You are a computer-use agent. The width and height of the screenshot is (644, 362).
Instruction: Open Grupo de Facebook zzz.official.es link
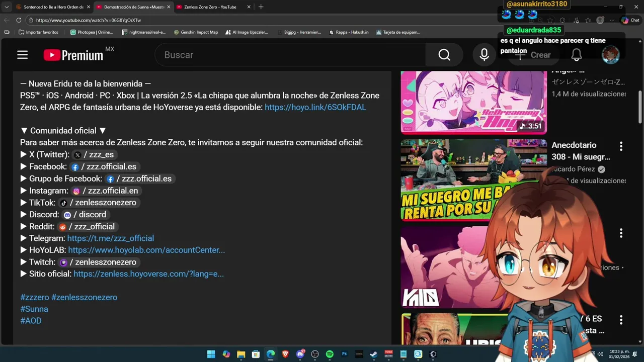tap(139, 178)
